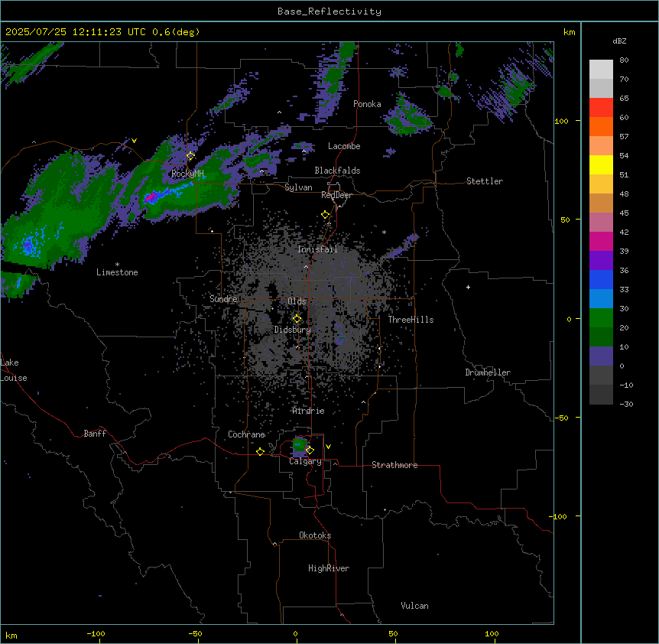The image size is (659, 644).
Task: Pick the magenta 39-42 dBZ legend swatch
Action: pos(601,241)
